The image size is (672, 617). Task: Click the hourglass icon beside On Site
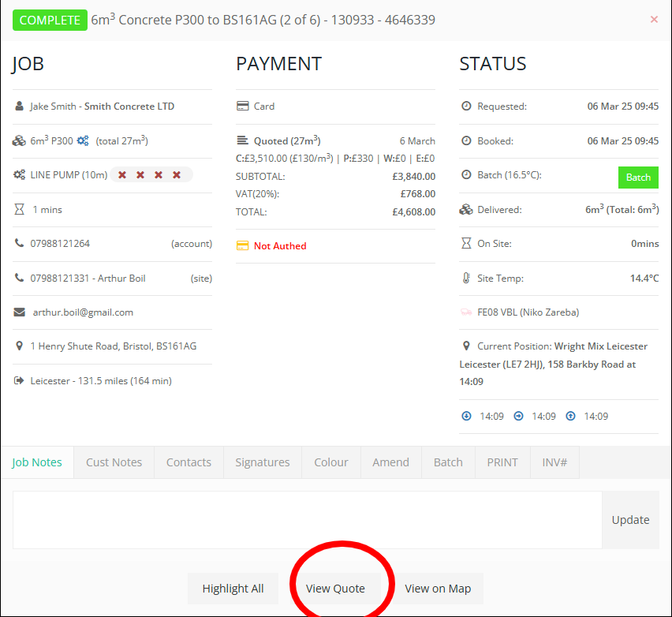pos(466,243)
